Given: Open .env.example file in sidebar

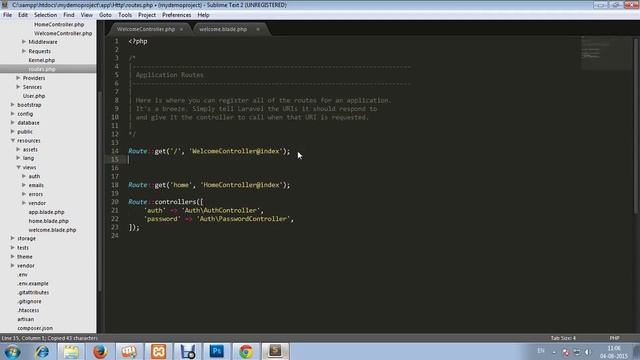Looking at the screenshot, I should click(33, 283).
